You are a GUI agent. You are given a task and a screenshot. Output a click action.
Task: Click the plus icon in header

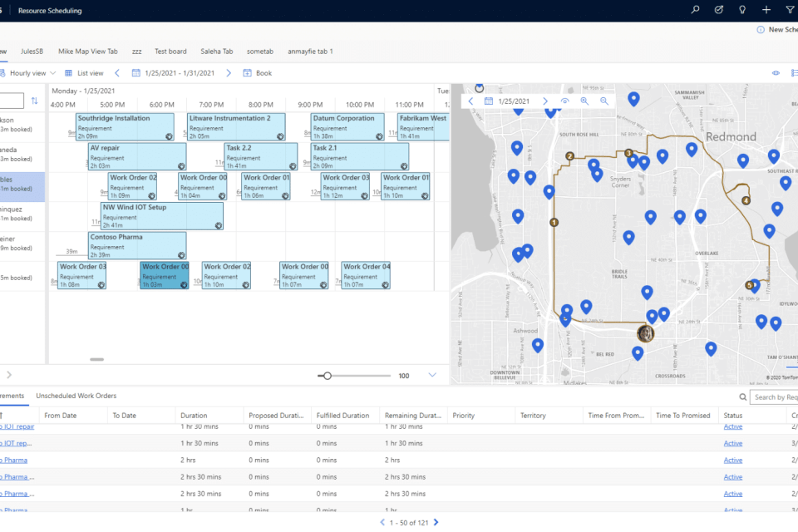[766, 10]
